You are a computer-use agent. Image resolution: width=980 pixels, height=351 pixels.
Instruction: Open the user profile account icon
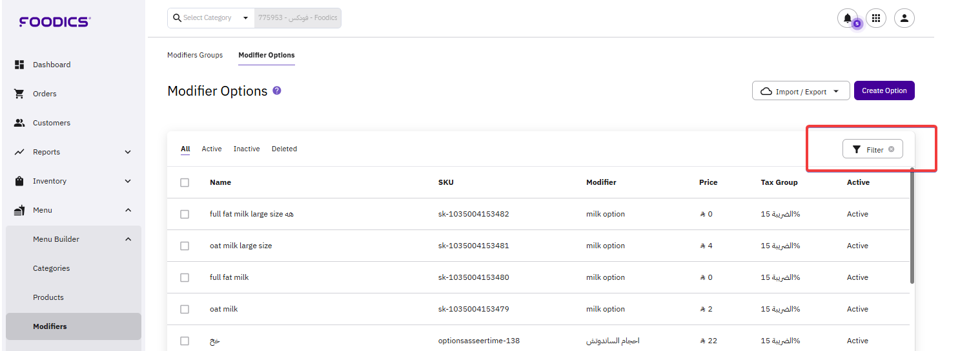tap(904, 18)
